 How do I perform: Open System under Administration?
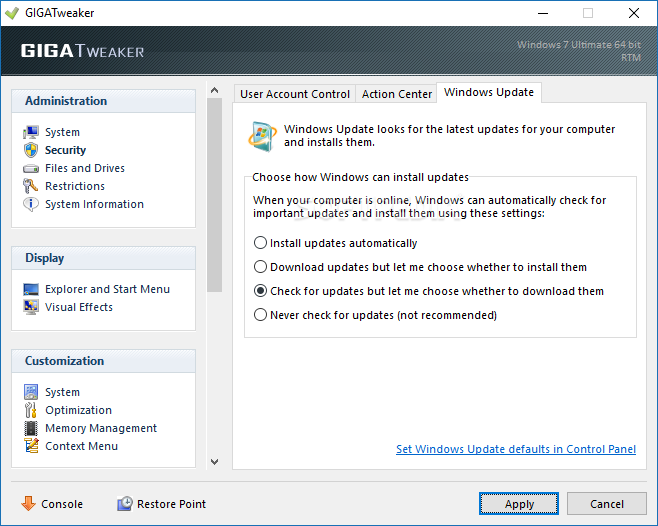coord(63,132)
